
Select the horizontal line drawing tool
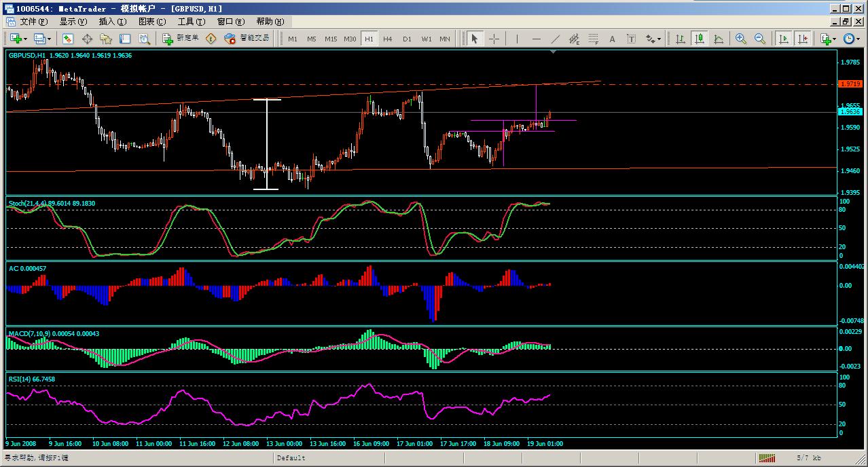pyautogui.click(x=536, y=39)
